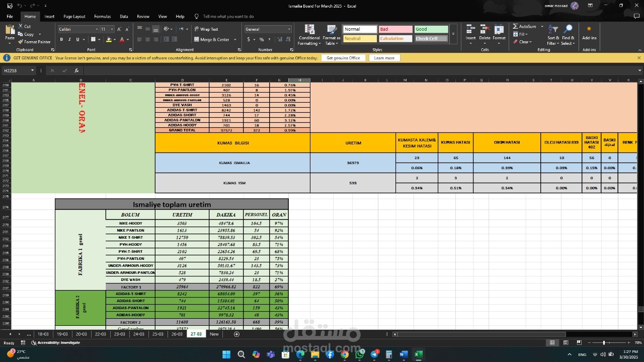Image resolution: width=644 pixels, height=362 pixels.
Task: Apply the Calculation cell style
Action: point(395,38)
